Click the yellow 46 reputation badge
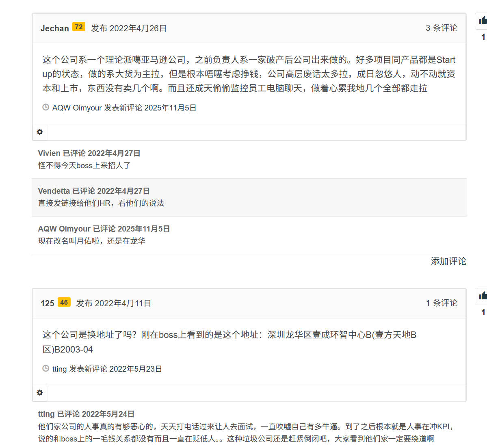487x448 pixels. (x=64, y=302)
